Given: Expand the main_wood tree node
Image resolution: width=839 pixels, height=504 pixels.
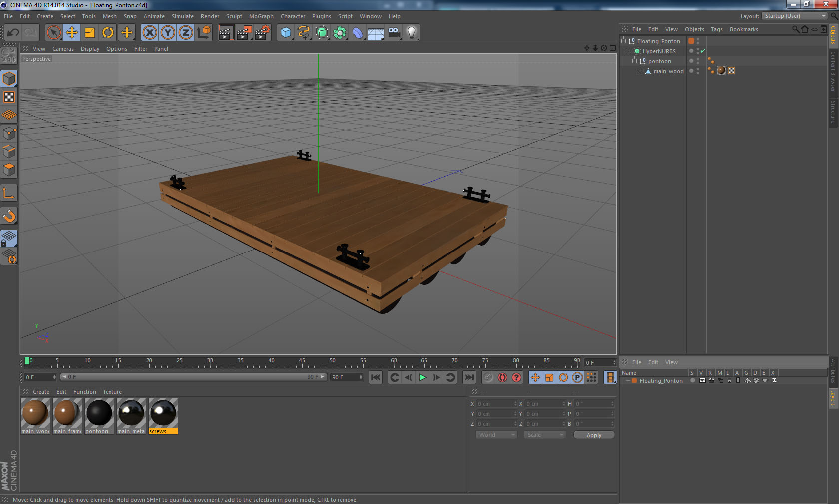Looking at the screenshot, I should pyautogui.click(x=640, y=71).
